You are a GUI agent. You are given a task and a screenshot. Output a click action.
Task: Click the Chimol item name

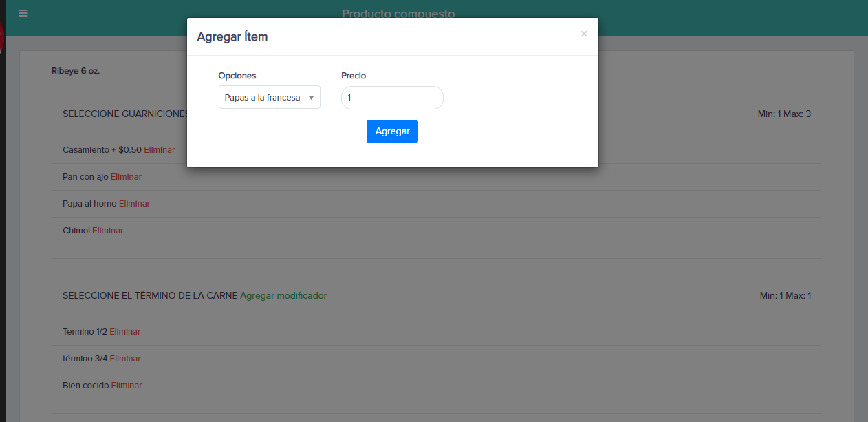[x=76, y=231]
